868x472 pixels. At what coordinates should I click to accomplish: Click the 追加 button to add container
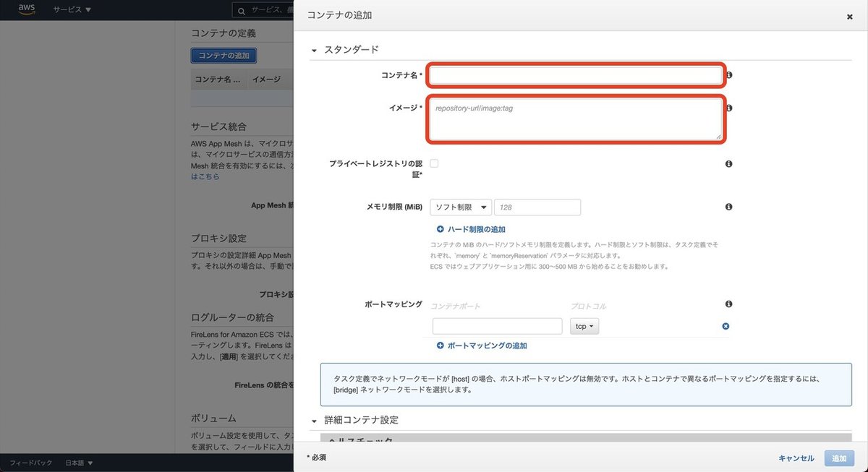tap(838, 458)
